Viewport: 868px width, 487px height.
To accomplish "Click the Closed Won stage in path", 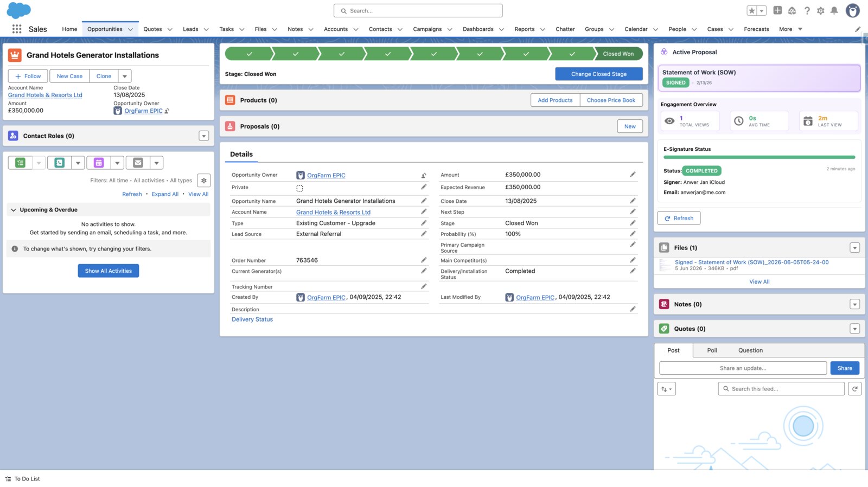I will pyautogui.click(x=618, y=54).
